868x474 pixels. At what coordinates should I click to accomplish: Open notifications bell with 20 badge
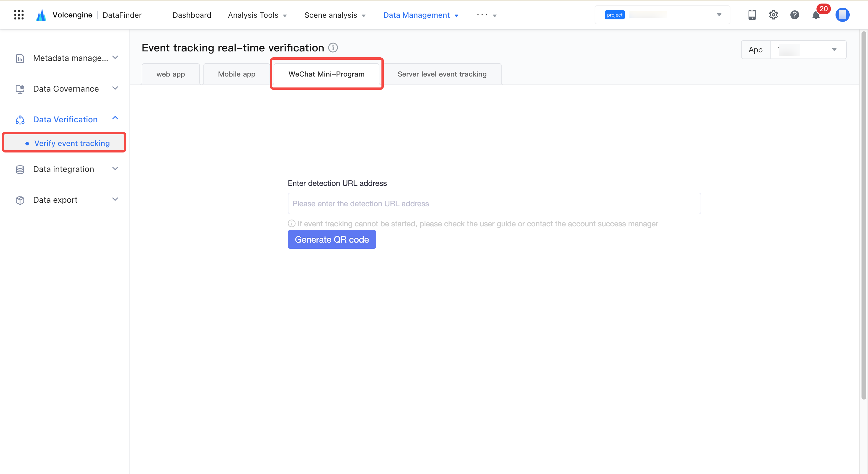click(x=816, y=15)
